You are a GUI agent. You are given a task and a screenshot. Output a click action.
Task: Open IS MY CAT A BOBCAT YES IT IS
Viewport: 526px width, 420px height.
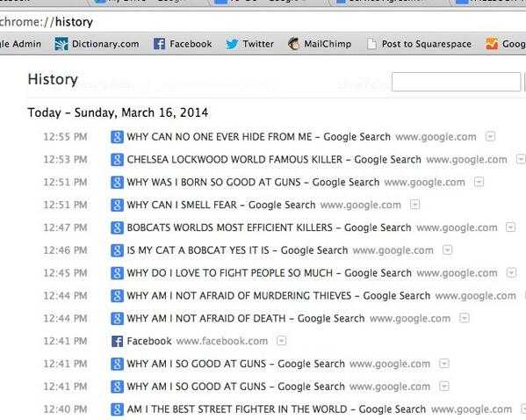point(237,250)
